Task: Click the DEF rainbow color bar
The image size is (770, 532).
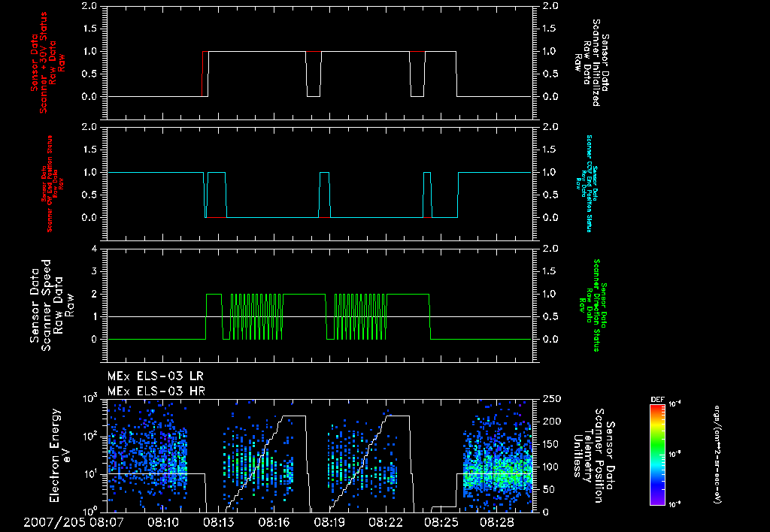Action: tap(657, 454)
